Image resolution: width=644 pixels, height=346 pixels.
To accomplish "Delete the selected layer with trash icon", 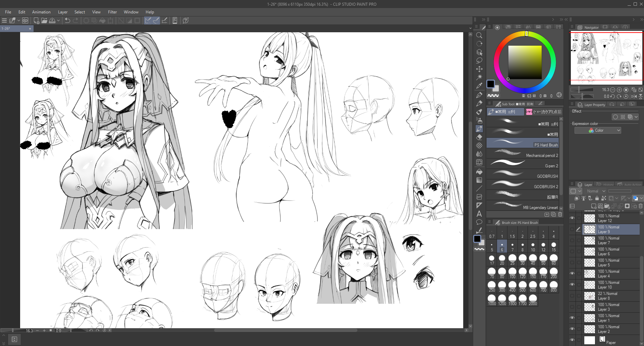I will pyautogui.click(x=641, y=206).
